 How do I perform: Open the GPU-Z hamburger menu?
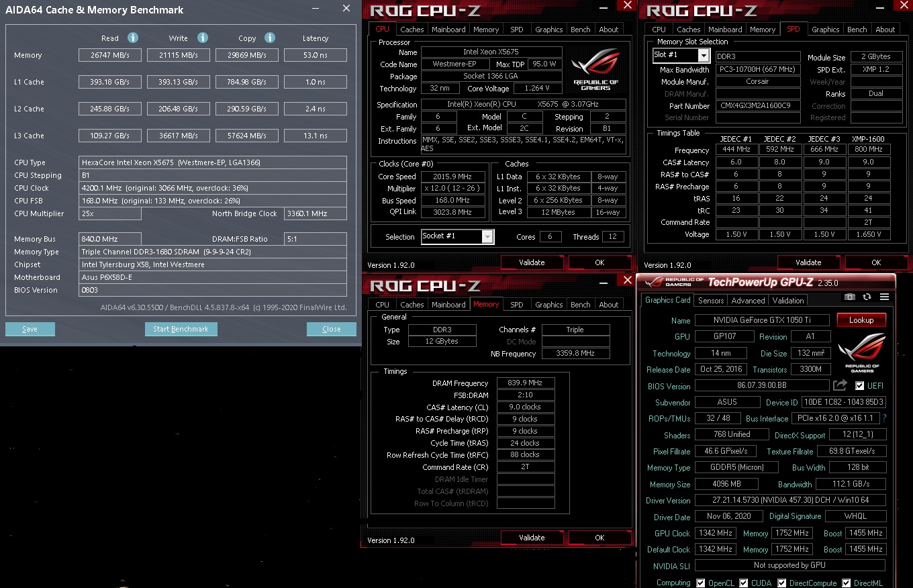click(884, 297)
